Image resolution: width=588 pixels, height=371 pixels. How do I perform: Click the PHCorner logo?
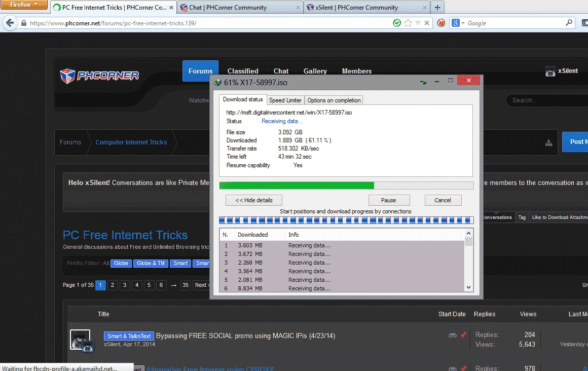pos(99,76)
